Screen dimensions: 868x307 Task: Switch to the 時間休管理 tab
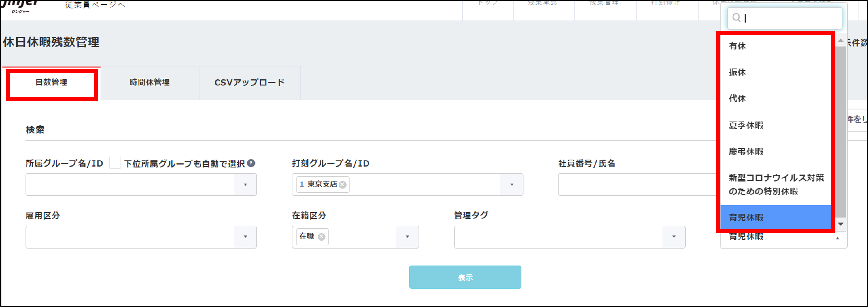pyautogui.click(x=150, y=82)
